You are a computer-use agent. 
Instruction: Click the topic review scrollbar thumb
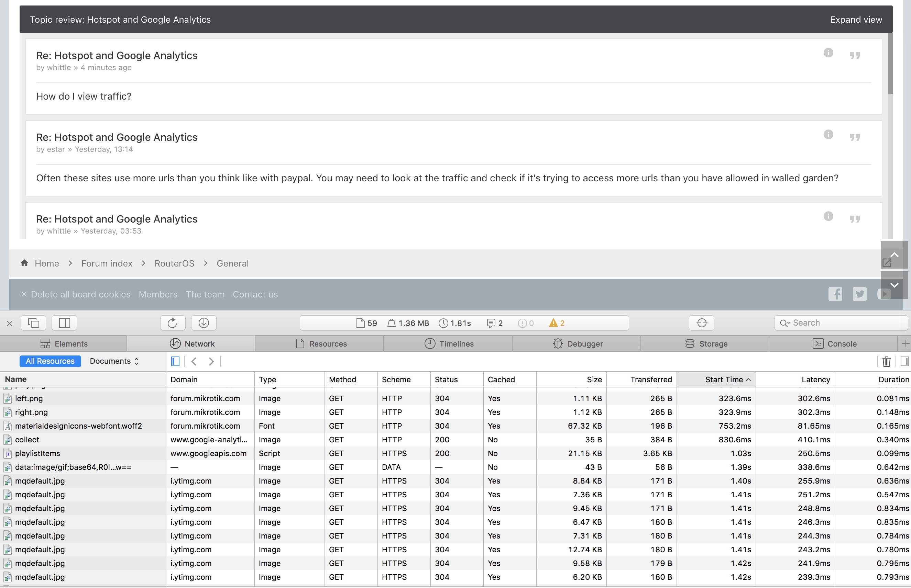(x=890, y=64)
